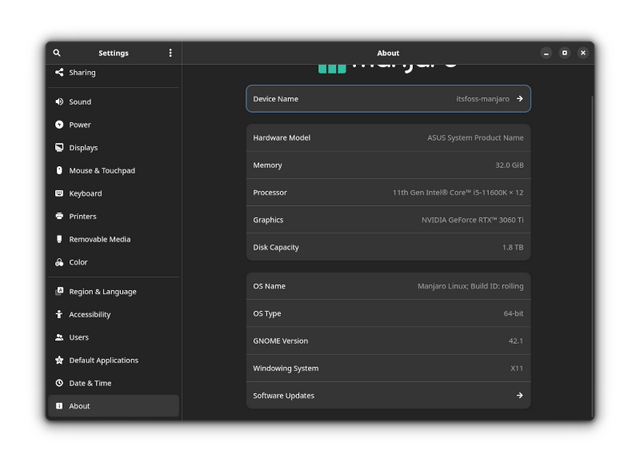This screenshot has height=470, width=640.
Task: Open Printers settings
Action: (x=113, y=216)
